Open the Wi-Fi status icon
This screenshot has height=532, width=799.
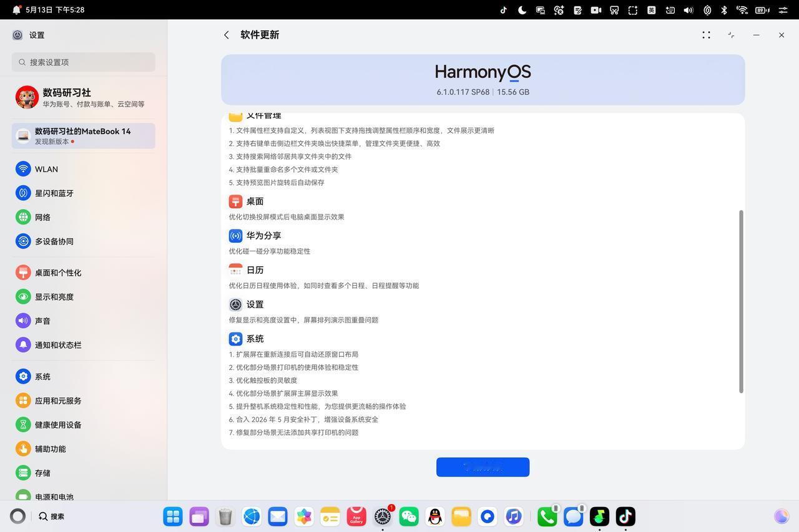tap(742, 10)
